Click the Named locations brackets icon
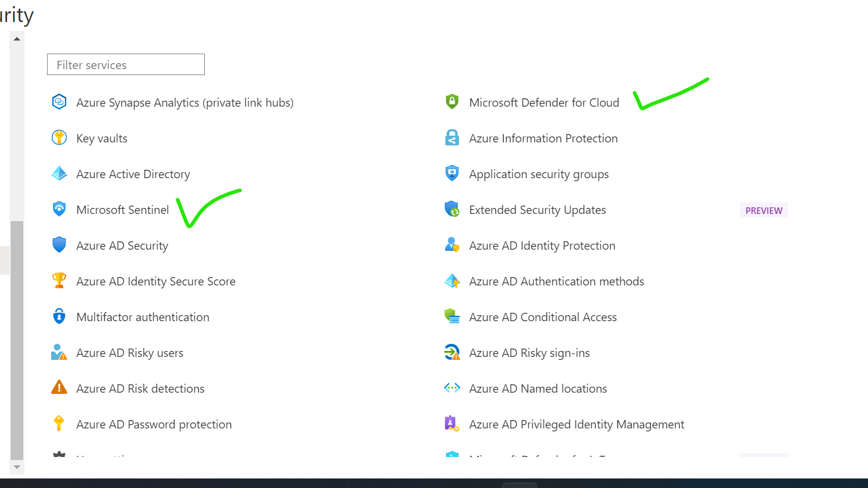 [452, 388]
